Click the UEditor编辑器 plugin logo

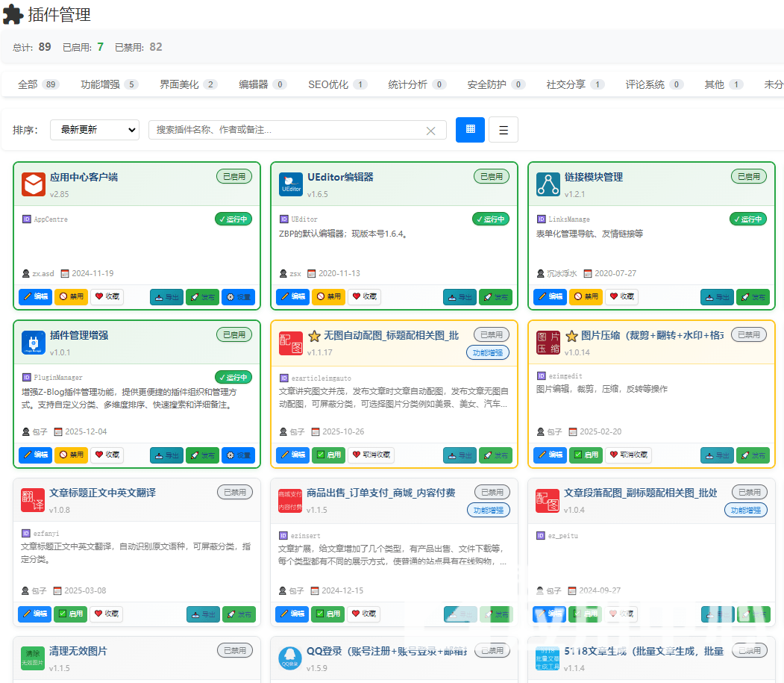pos(291,184)
